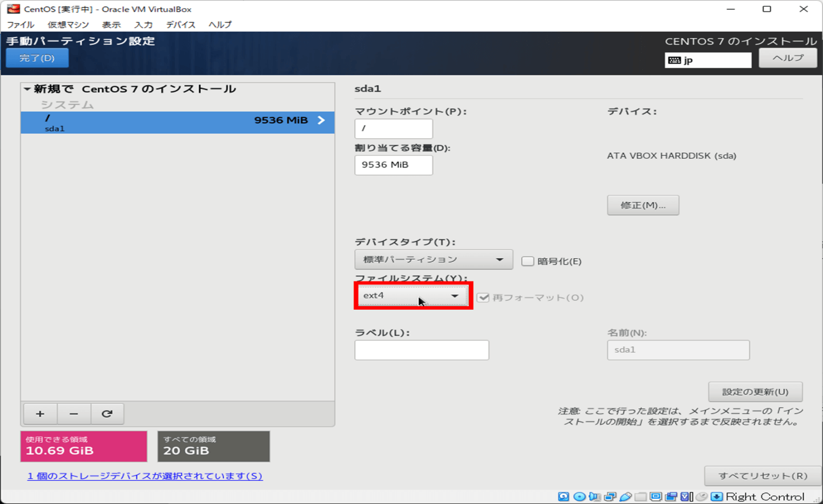Click the 割り当てる容量 9536 MiB field
823x504 pixels.
click(394, 165)
